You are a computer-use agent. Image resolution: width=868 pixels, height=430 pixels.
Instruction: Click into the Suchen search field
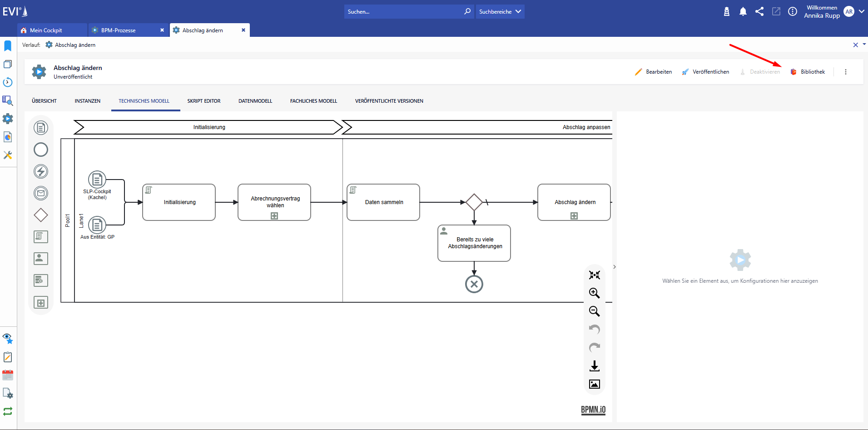point(404,12)
